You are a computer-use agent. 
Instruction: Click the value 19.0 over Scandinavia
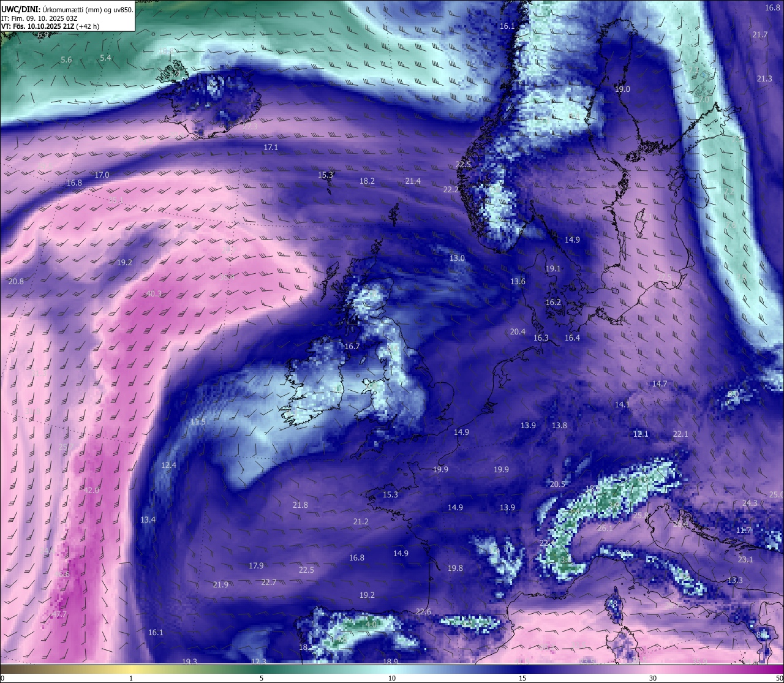pyautogui.click(x=622, y=89)
